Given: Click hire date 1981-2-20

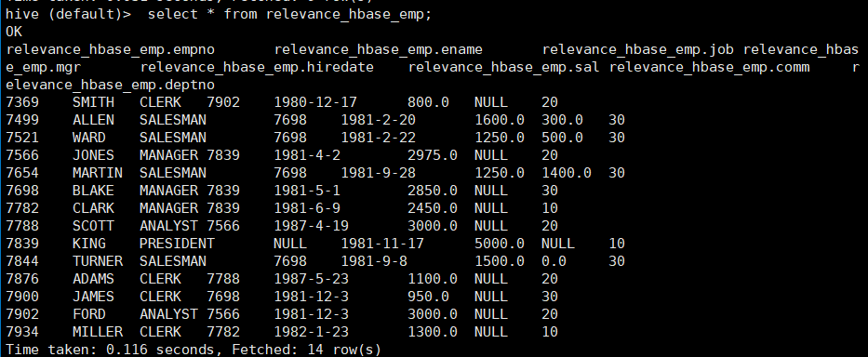Looking at the screenshot, I should click(x=378, y=120).
